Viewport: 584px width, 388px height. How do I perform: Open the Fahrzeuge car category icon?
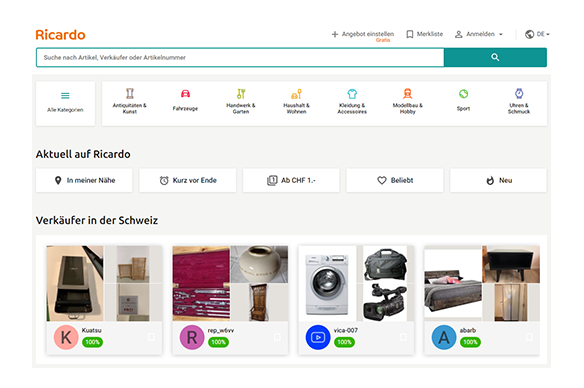pyautogui.click(x=185, y=93)
